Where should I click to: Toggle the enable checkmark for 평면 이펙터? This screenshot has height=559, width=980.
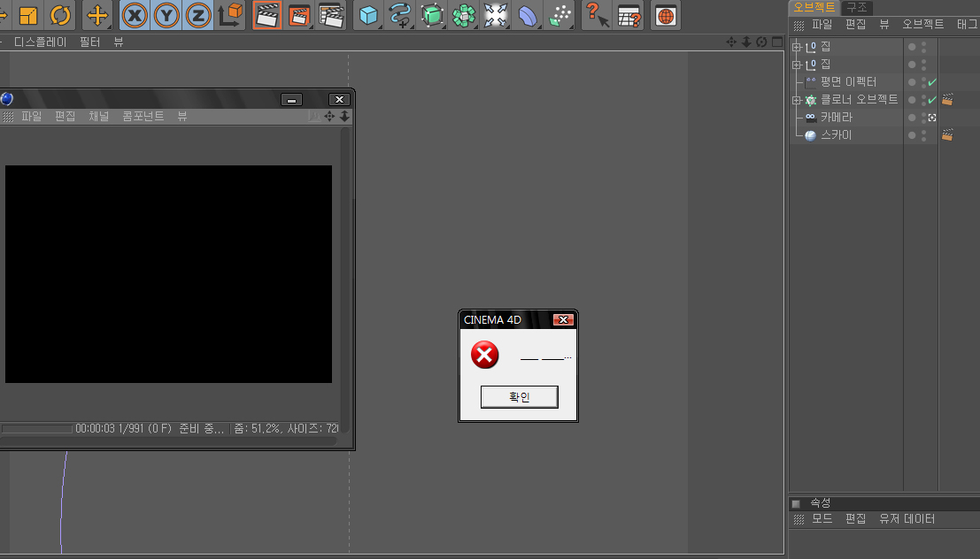click(932, 82)
